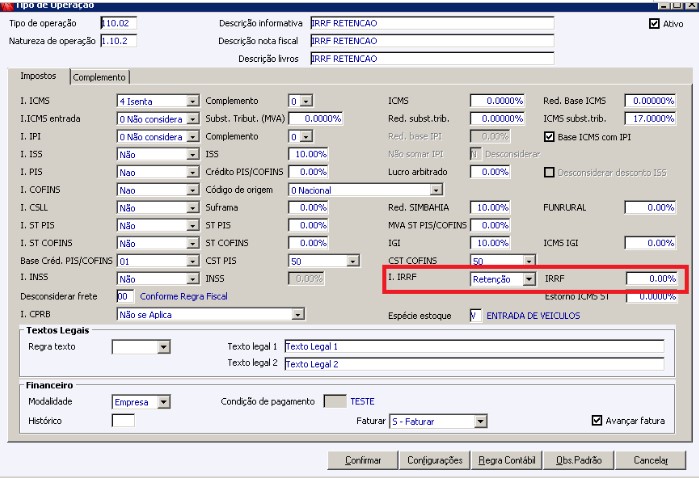
Task: Click the Suframa field
Action: [x=308, y=207]
